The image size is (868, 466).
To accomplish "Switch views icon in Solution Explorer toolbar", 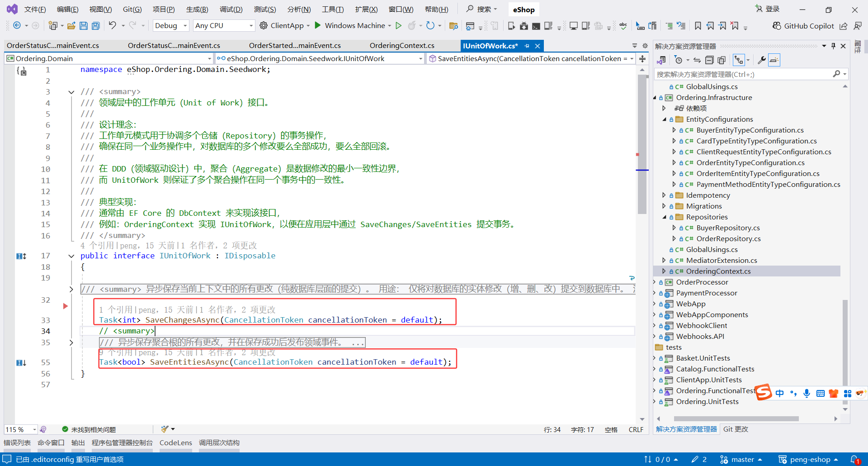I will 661,60.
